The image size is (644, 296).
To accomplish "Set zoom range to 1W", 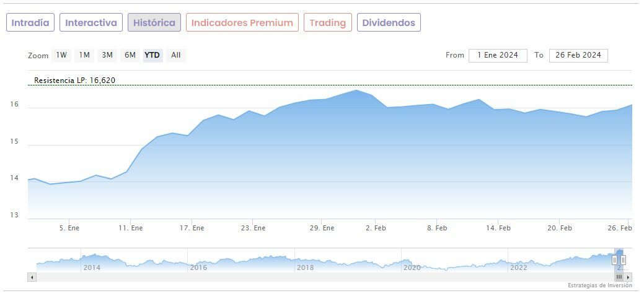I will pos(61,55).
